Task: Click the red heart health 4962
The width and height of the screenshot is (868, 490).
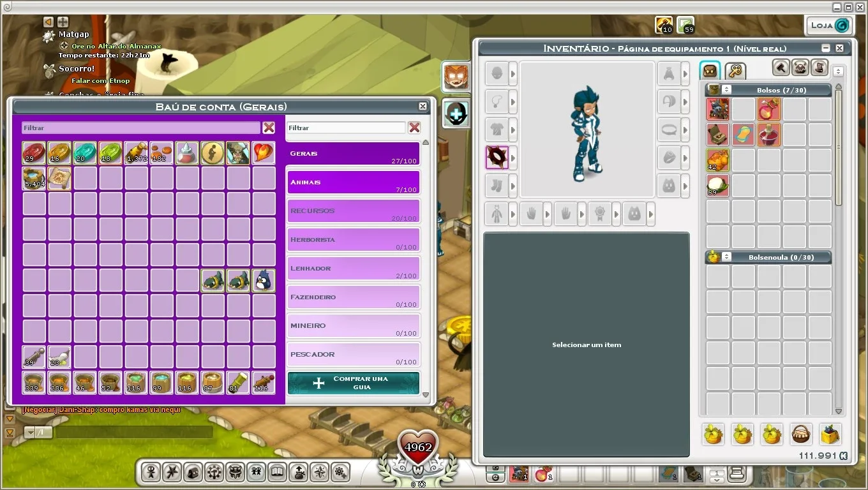Action: (x=418, y=447)
